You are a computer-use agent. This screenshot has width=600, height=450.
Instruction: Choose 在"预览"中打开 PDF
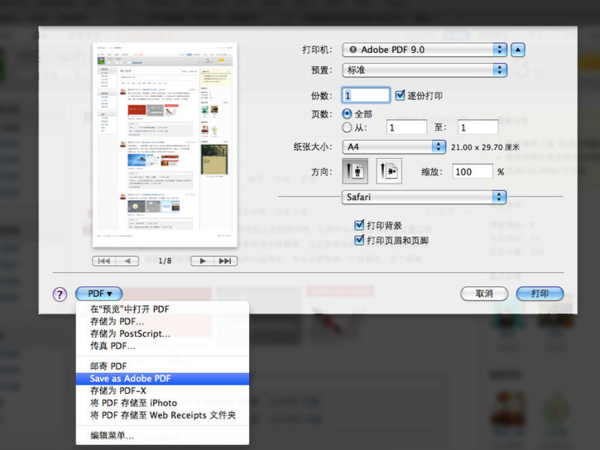162,309
